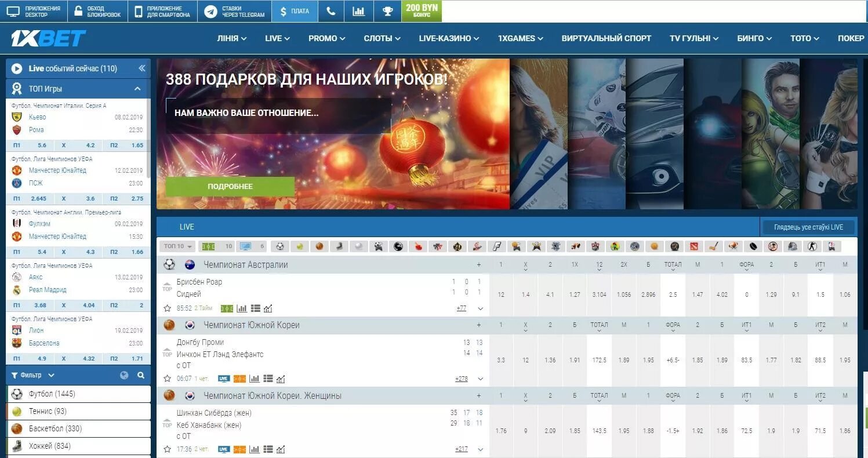Click П1 odds 5.6 for Кьево–Рома
This screenshot has height=458, width=868.
[30, 145]
